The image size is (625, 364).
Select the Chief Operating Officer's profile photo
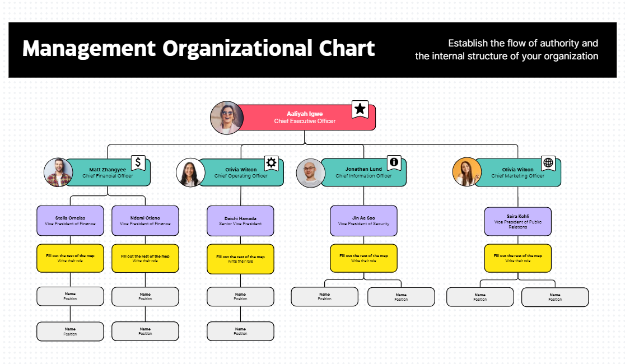190,172
